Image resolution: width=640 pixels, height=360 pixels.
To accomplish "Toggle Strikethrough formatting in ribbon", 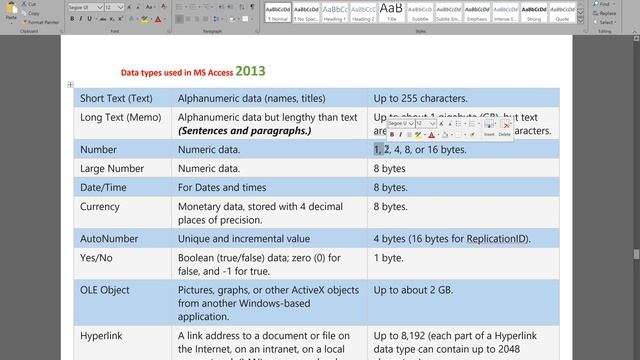I will [103, 19].
